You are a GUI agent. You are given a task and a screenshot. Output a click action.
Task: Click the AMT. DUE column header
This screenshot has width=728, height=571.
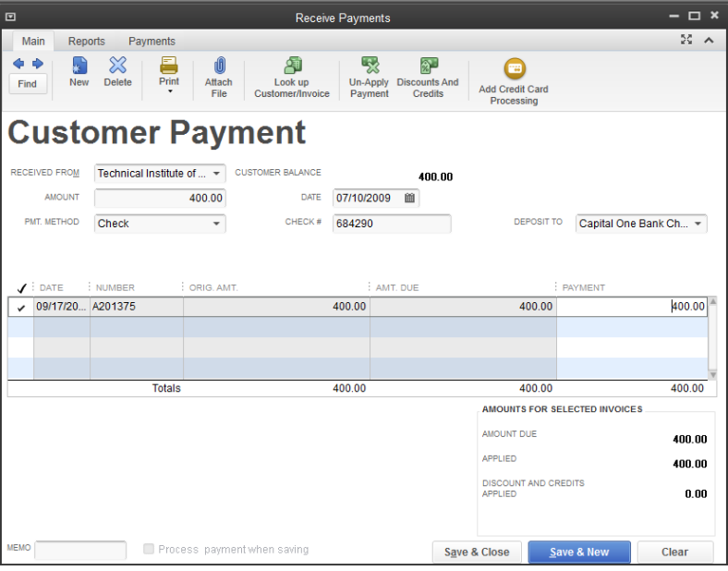[x=397, y=288]
